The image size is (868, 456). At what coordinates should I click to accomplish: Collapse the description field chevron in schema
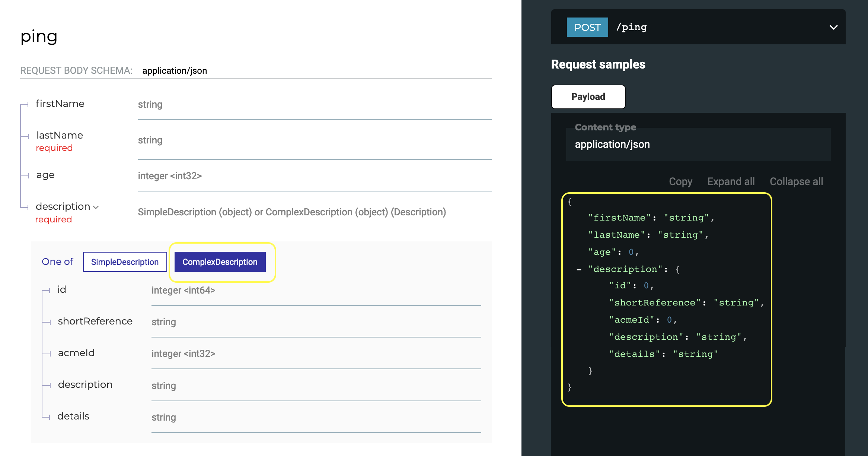[96, 207]
